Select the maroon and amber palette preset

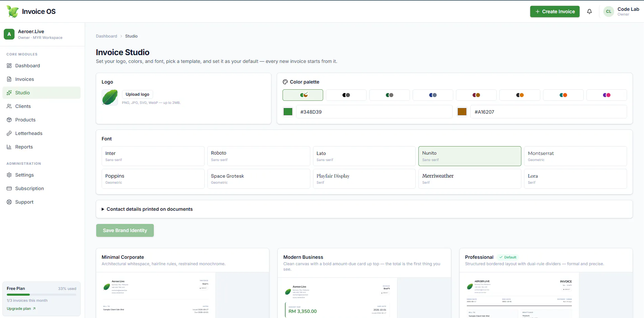(x=476, y=95)
